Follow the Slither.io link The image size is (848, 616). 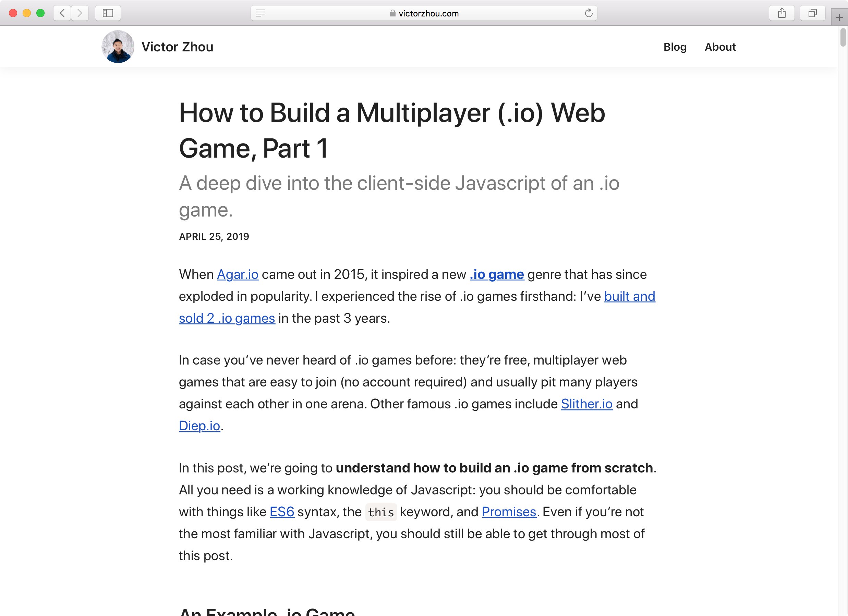(x=587, y=404)
